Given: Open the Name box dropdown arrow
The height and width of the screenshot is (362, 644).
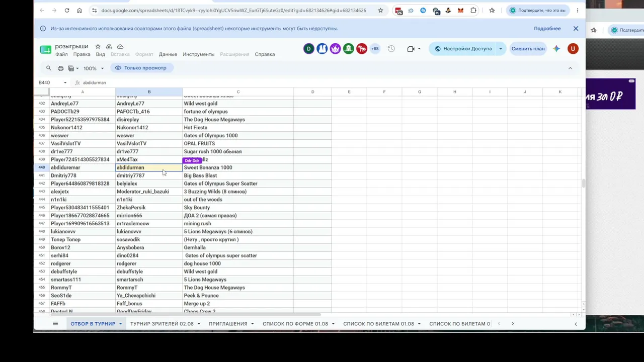Looking at the screenshot, I should (x=65, y=82).
